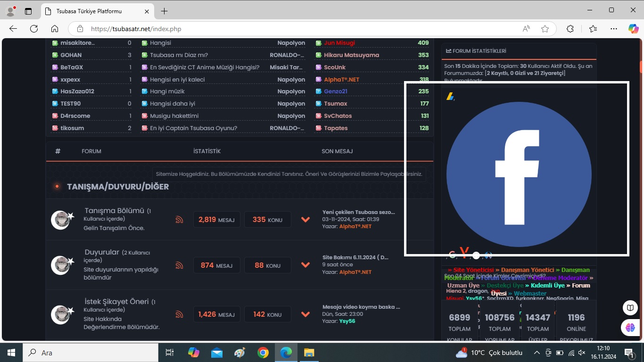
Task: Open the tab actions menu icon
Action: click(x=28, y=11)
